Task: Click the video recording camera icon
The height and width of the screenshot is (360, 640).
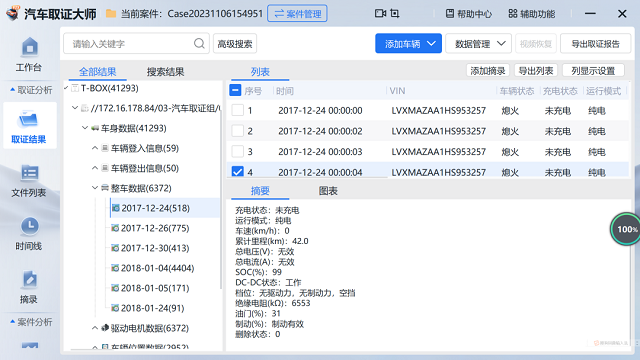Action: 380,13
